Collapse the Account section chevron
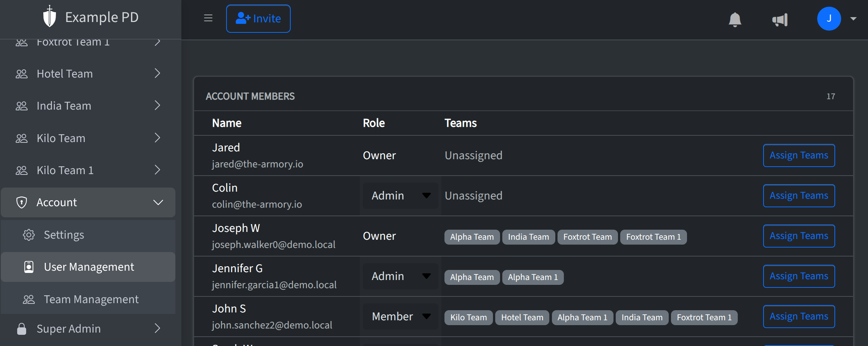Viewport: 868px width, 346px height. click(x=158, y=202)
